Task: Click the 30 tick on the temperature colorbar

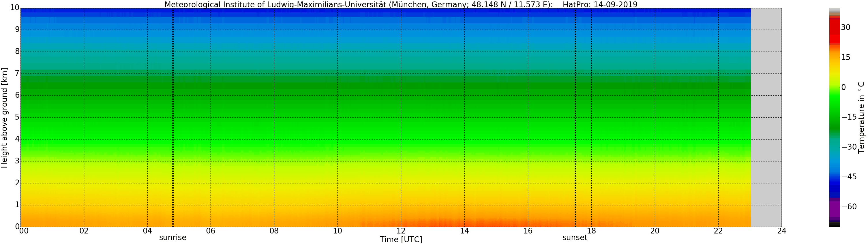Action: tap(845, 28)
